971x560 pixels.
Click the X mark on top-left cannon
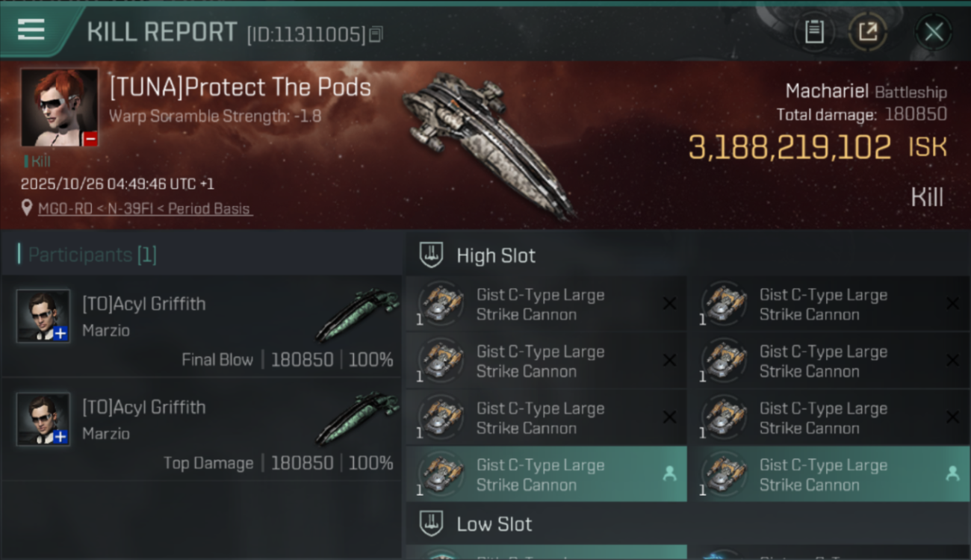[669, 303]
